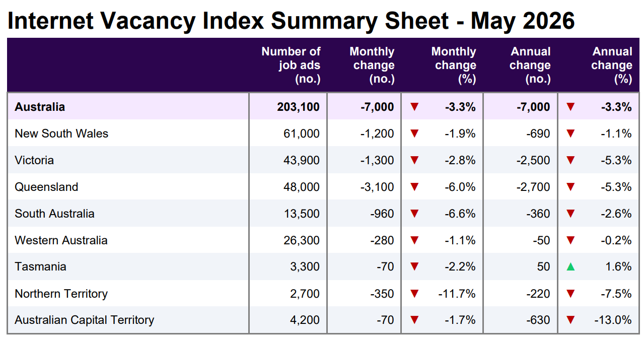Select the New South Wales row label
Viewport: 644px width, 337px height.
61,133
